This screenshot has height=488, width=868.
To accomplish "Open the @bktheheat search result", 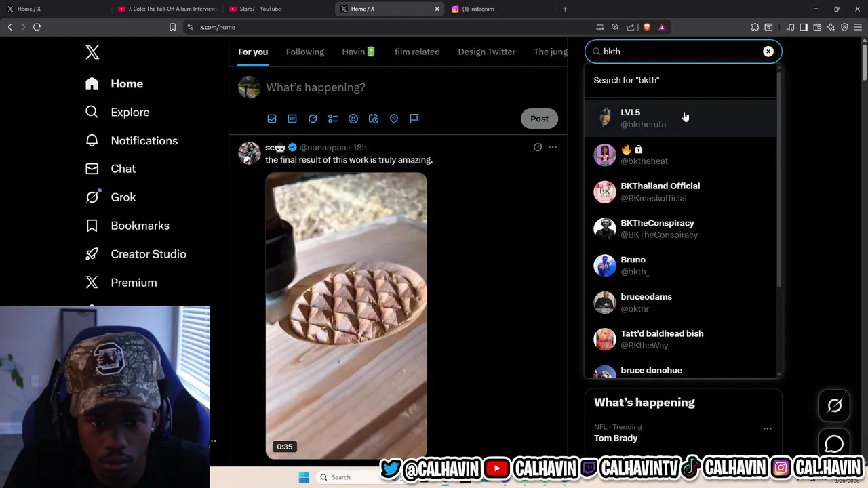I will 681,155.
